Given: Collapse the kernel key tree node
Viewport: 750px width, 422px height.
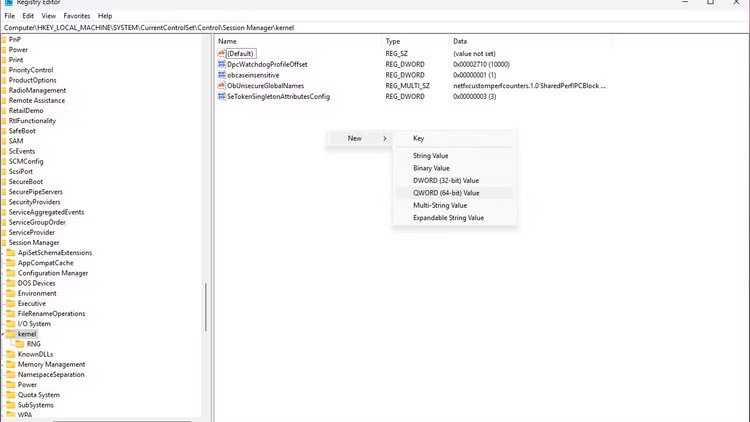Looking at the screenshot, I should (x=3, y=334).
